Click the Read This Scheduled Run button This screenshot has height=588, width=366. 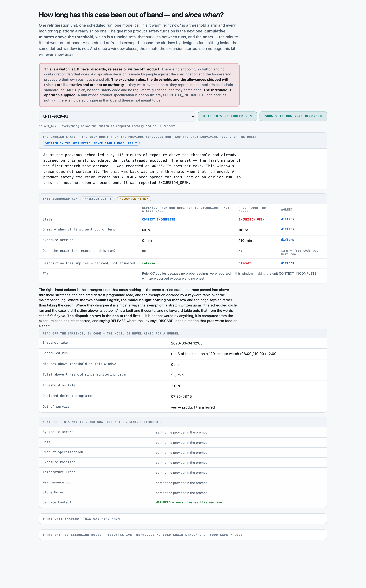click(227, 116)
